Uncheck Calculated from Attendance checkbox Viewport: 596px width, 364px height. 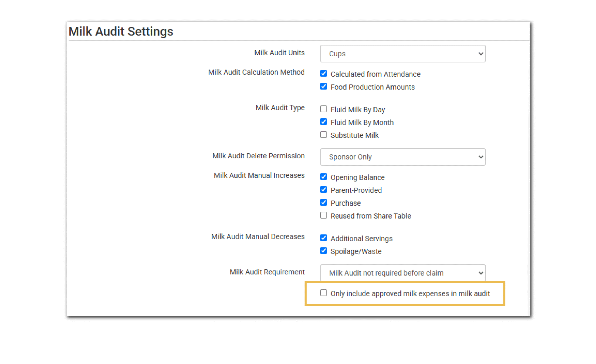pos(323,73)
